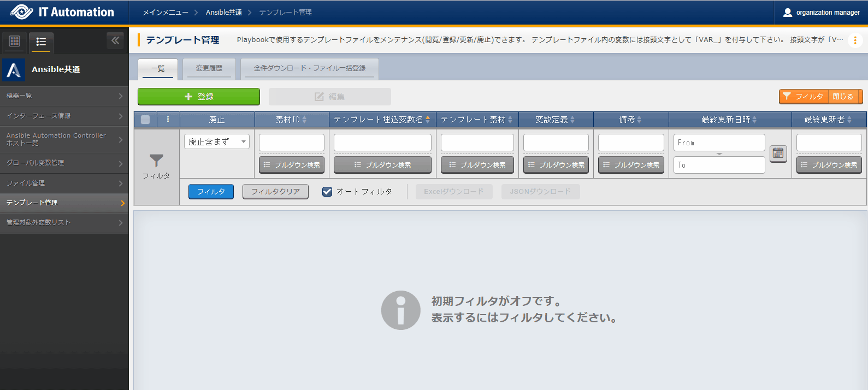This screenshot has height=390, width=868.
Task: Click the calendar date picker icon
Action: [778, 153]
